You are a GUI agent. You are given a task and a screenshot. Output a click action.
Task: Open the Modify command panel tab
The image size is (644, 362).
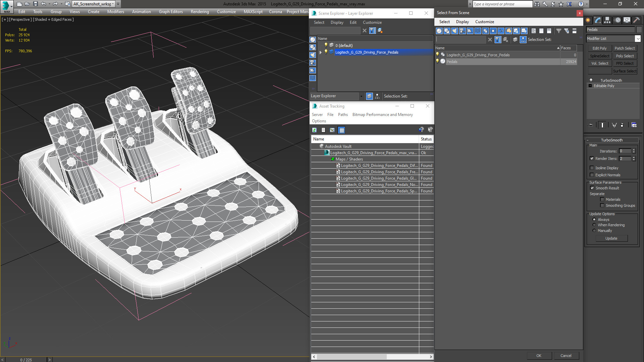click(598, 20)
